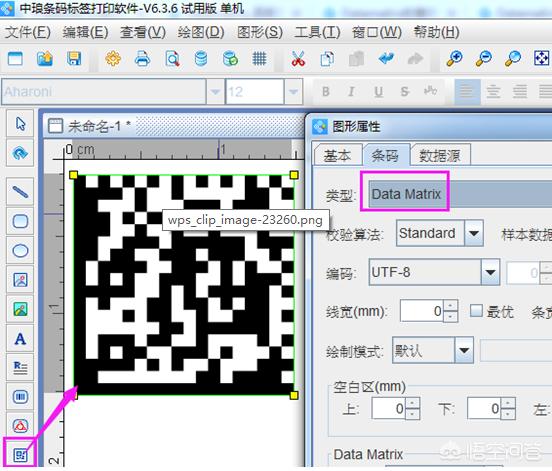The image size is (552, 471).
Task: Fit to window four-arrows icon
Action: click(541, 58)
